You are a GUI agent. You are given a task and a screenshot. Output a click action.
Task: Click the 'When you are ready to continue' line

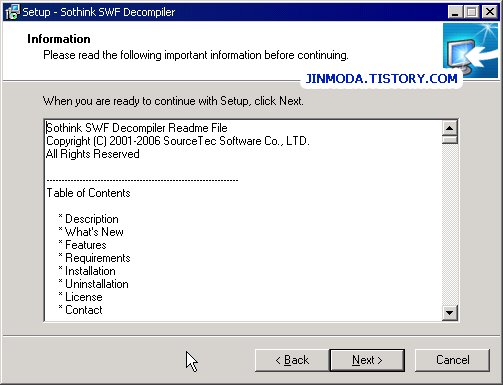click(173, 101)
